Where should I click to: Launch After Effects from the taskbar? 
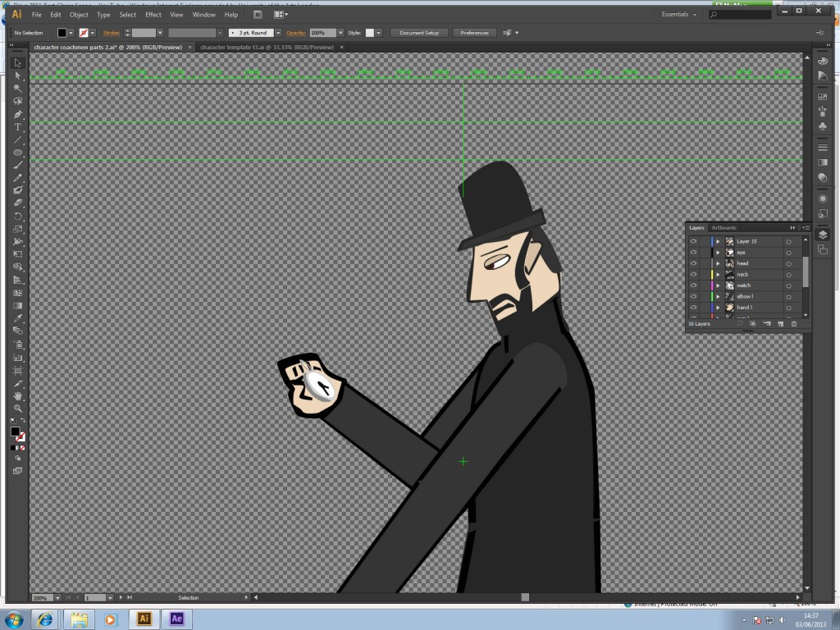[x=176, y=619]
